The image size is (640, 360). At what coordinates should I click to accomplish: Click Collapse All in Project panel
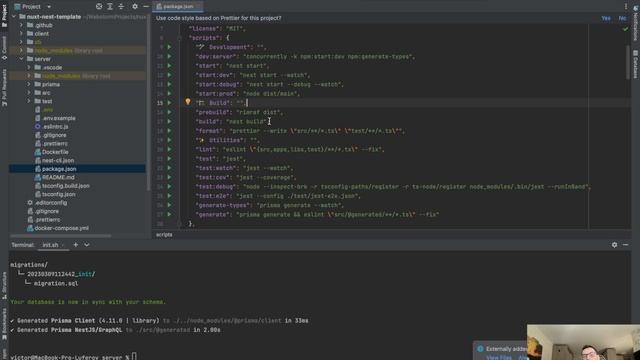(121, 7)
